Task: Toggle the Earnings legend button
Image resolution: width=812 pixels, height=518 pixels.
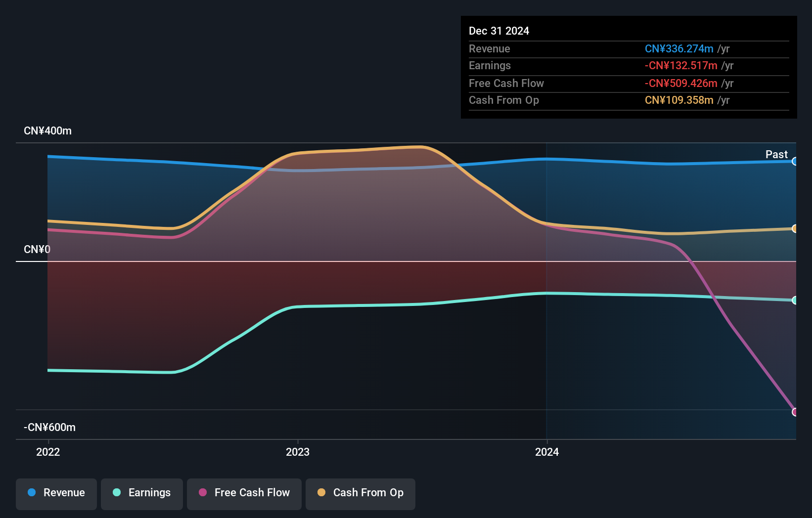Action: (142, 494)
